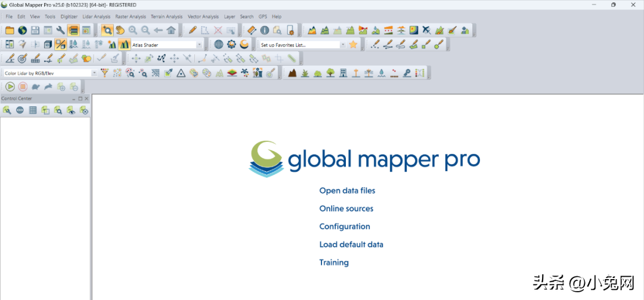The width and height of the screenshot is (644, 300).
Task: Click the Load default data link
Action: click(x=351, y=245)
